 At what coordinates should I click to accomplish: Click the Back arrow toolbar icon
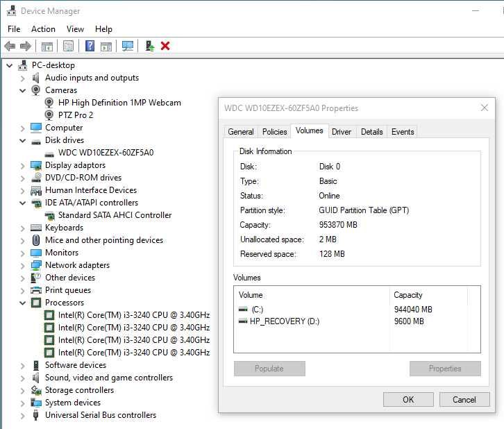coord(10,47)
